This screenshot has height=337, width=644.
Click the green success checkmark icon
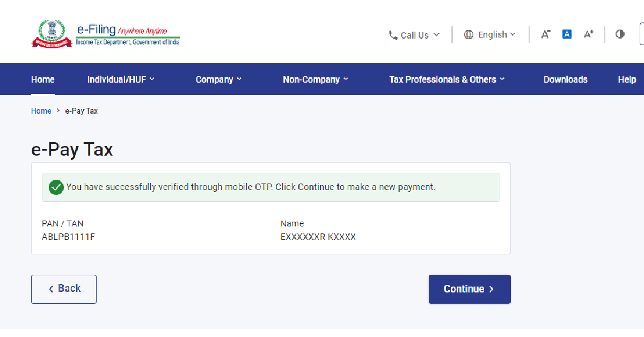(56, 187)
